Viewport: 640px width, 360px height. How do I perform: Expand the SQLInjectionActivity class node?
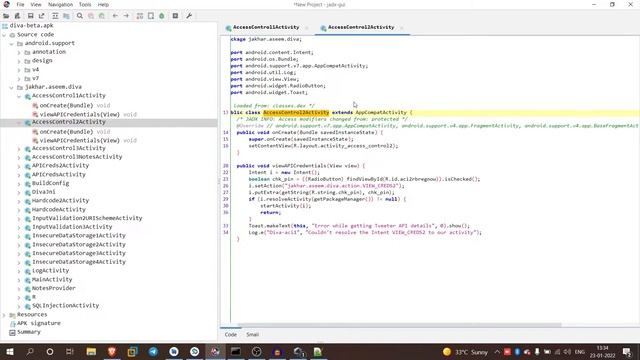(x=19, y=306)
